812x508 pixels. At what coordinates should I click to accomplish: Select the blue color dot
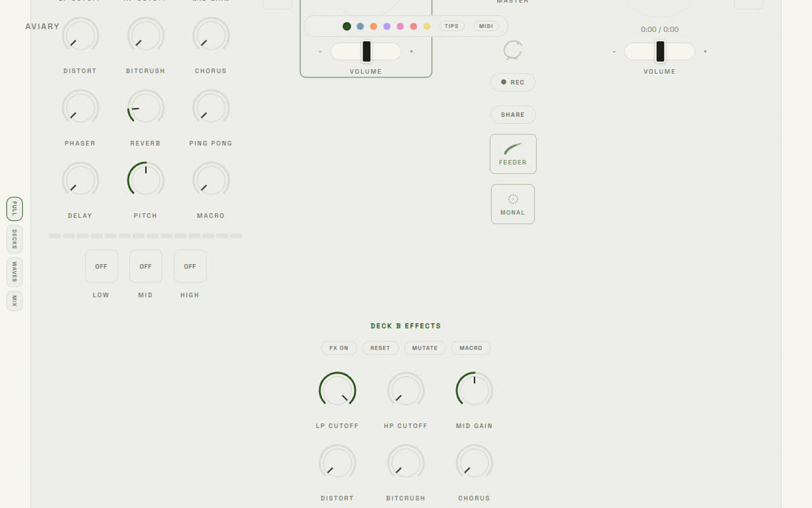(360, 26)
